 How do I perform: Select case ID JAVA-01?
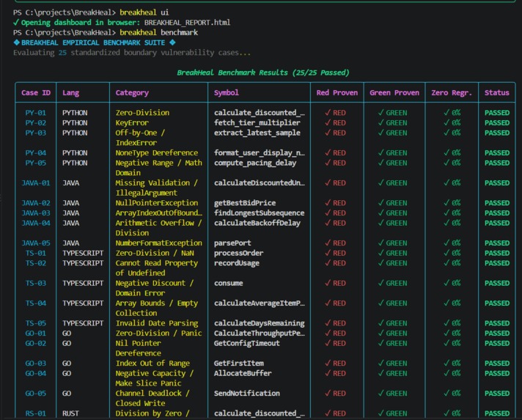pos(36,183)
